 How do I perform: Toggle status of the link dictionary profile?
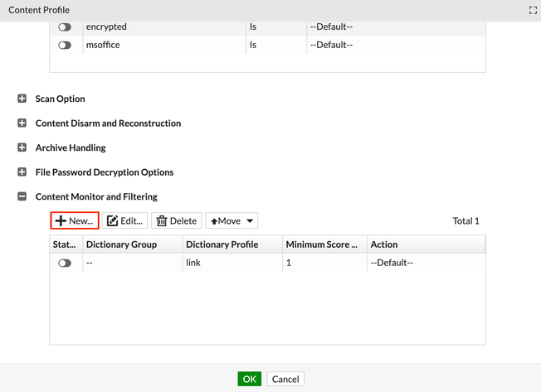(x=65, y=263)
